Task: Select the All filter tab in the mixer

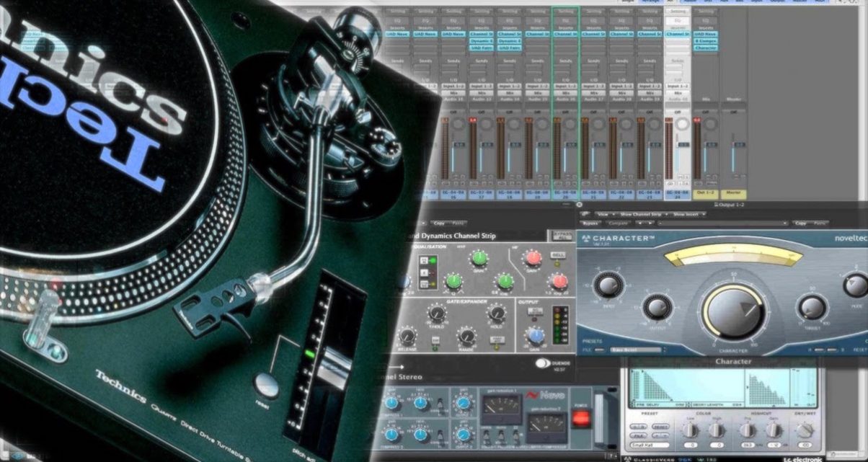Action: pos(670,2)
